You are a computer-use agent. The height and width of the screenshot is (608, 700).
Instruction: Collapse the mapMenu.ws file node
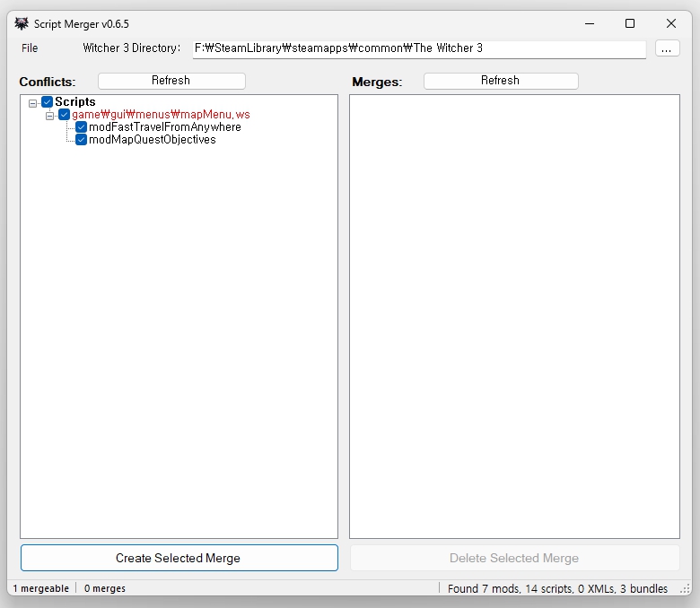click(50, 116)
